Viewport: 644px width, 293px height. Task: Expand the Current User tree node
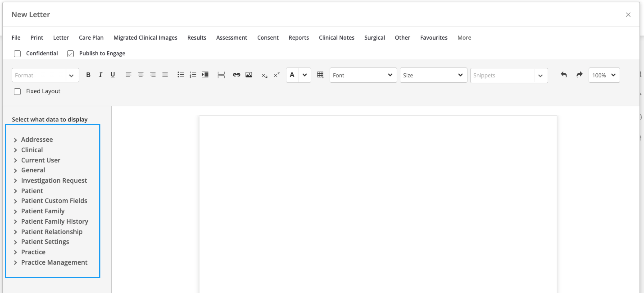(x=16, y=160)
